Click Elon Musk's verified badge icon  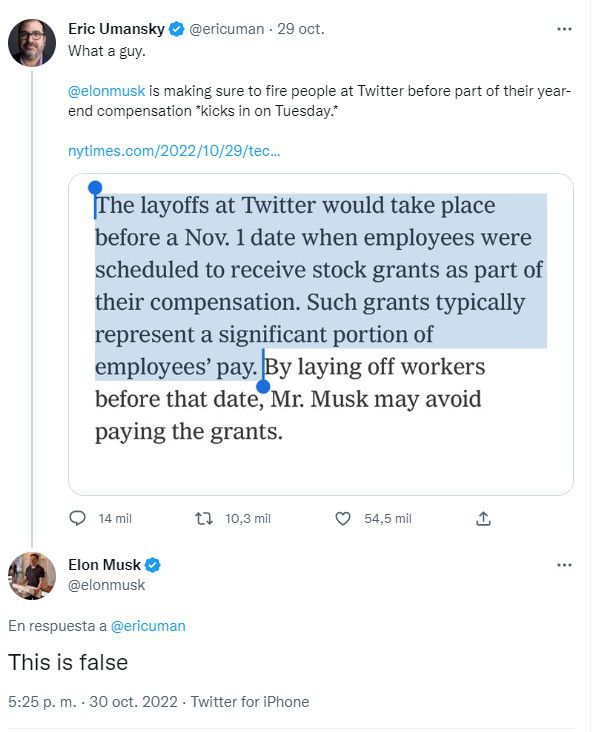pyautogui.click(x=154, y=565)
